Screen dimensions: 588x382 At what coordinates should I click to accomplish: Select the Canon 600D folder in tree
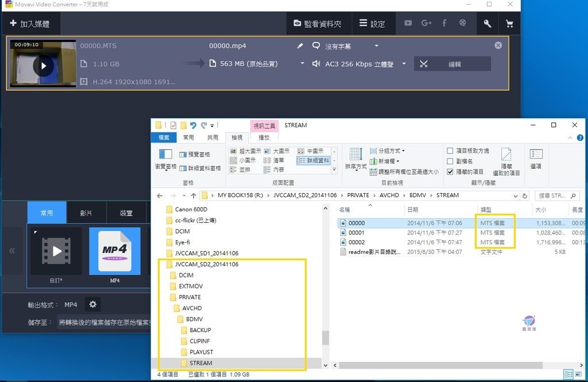tap(191, 209)
